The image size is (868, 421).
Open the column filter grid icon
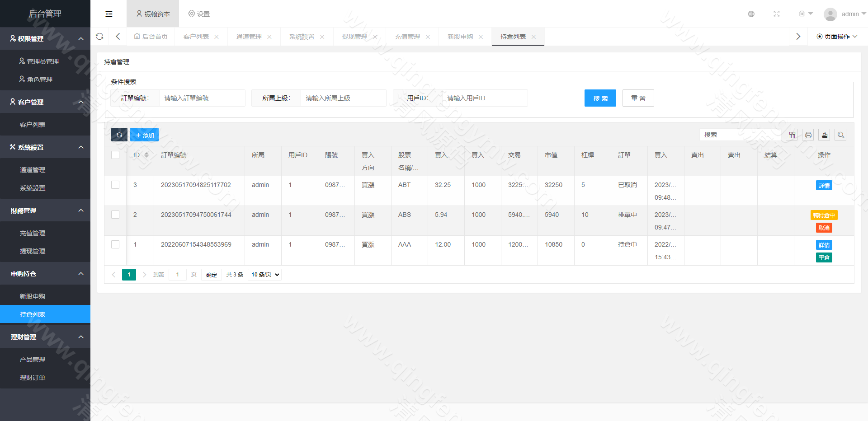click(792, 135)
